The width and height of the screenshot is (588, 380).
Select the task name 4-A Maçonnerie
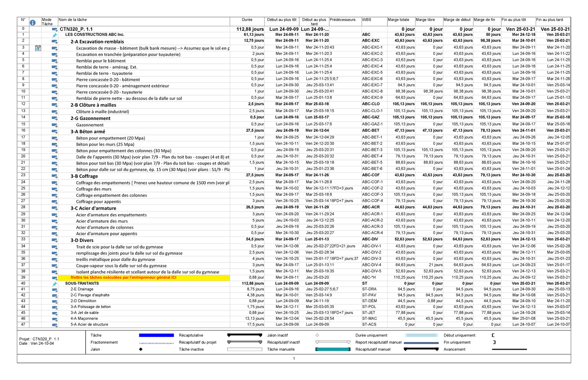86,318
